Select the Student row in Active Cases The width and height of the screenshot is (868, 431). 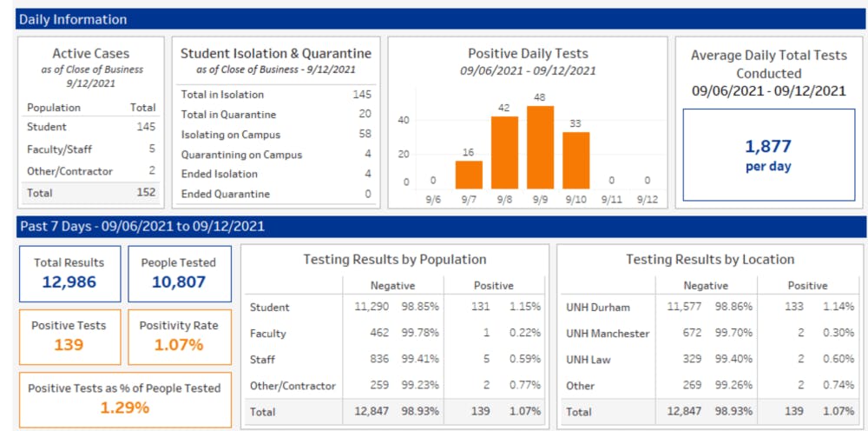click(x=91, y=128)
